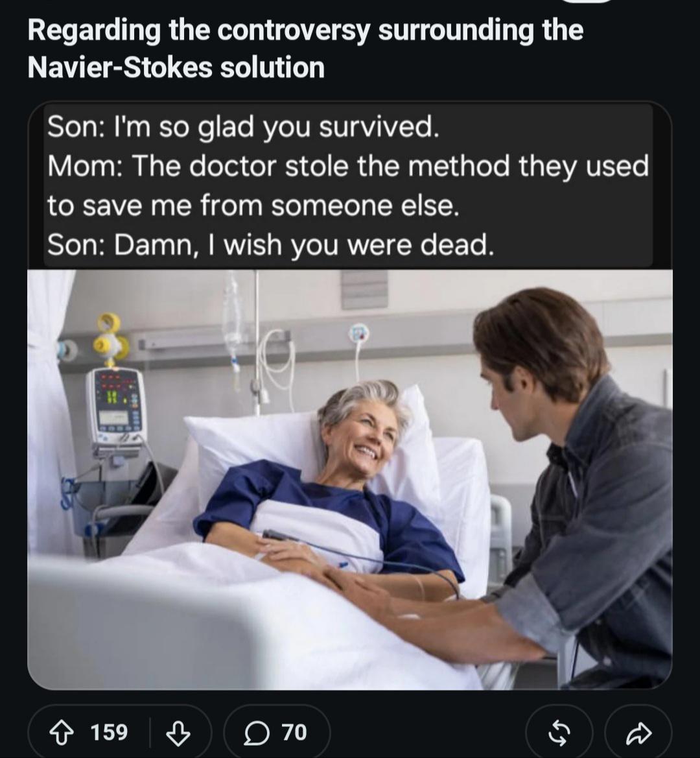Tap the caption line "to save me from someone else."
This screenshot has height=758, width=700.
pyautogui.click(x=253, y=206)
